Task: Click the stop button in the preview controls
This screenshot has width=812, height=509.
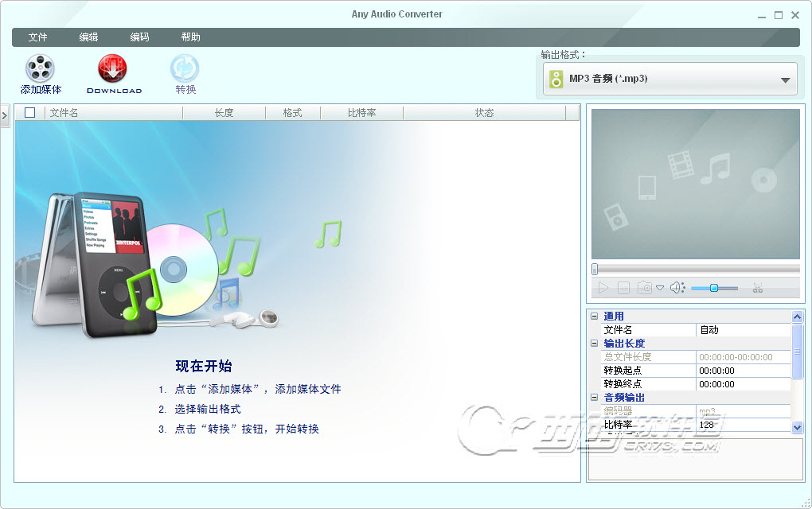Action: (x=624, y=288)
